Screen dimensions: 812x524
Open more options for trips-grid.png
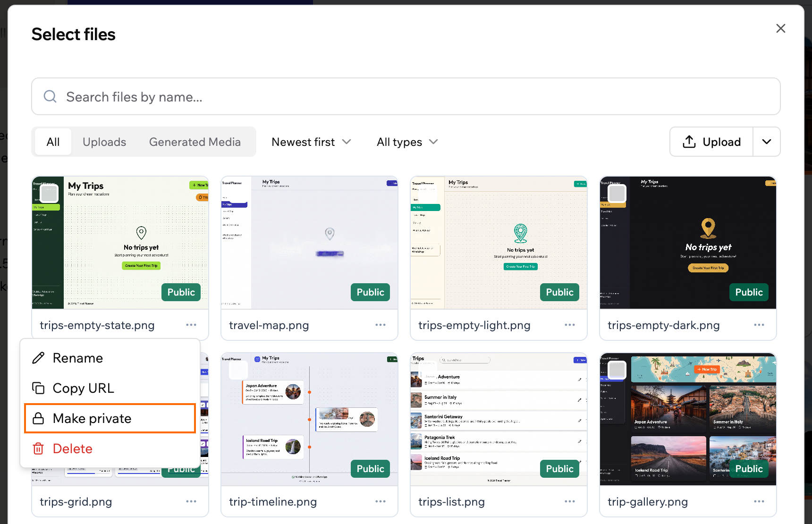coord(191,501)
